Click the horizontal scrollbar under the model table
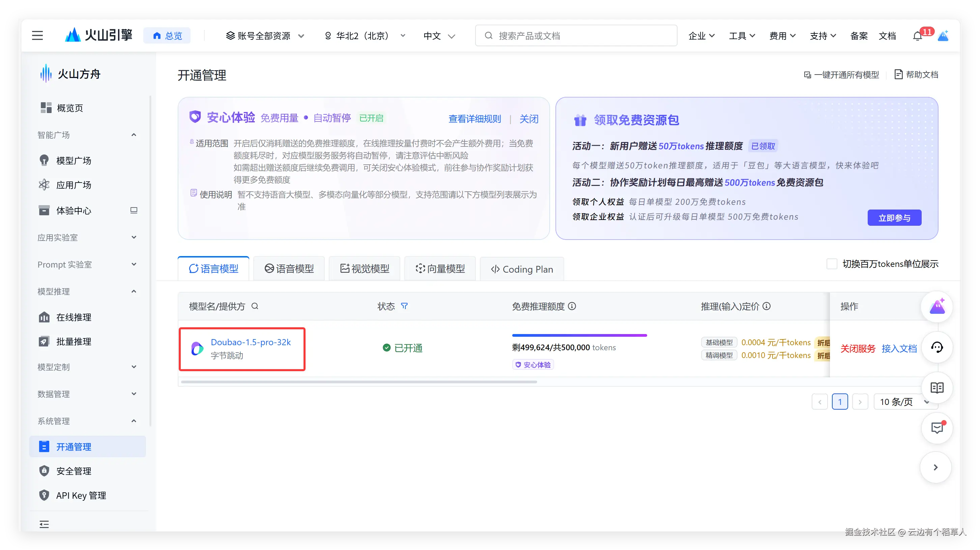 (x=359, y=382)
